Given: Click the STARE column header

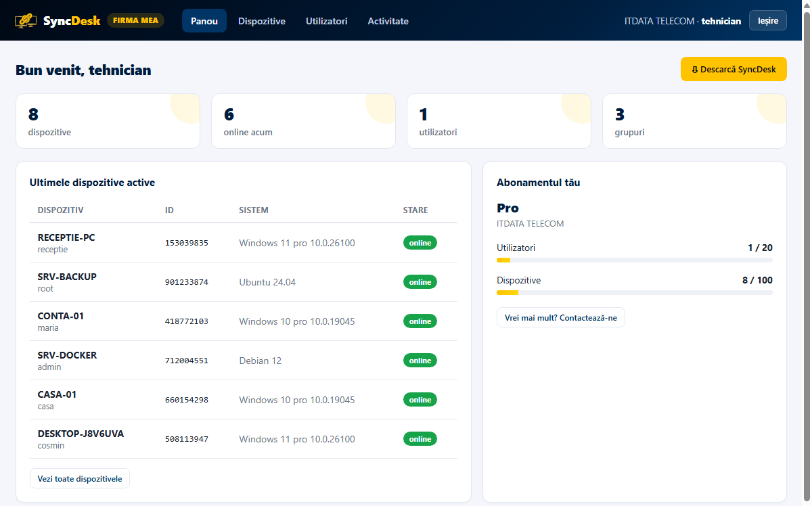Looking at the screenshot, I should (x=415, y=210).
